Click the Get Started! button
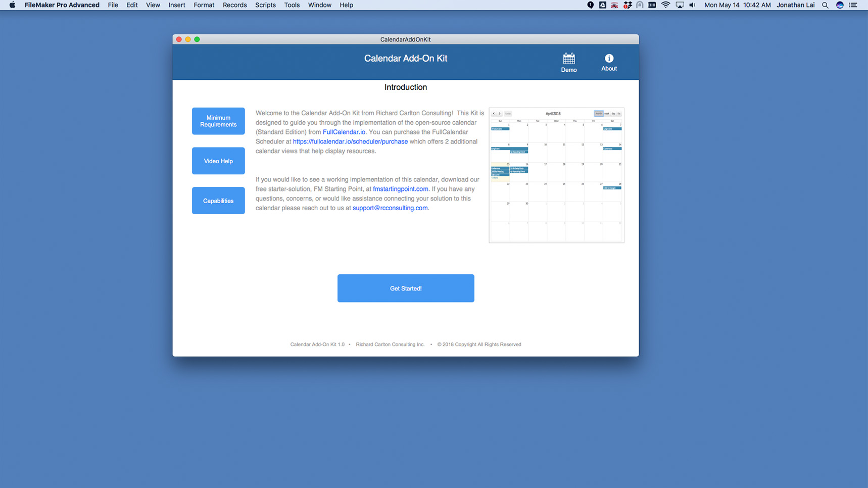 click(406, 288)
